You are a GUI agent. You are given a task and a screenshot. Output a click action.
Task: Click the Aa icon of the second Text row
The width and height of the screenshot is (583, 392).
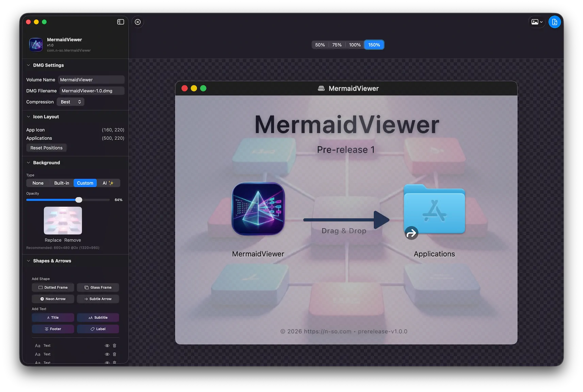point(37,354)
